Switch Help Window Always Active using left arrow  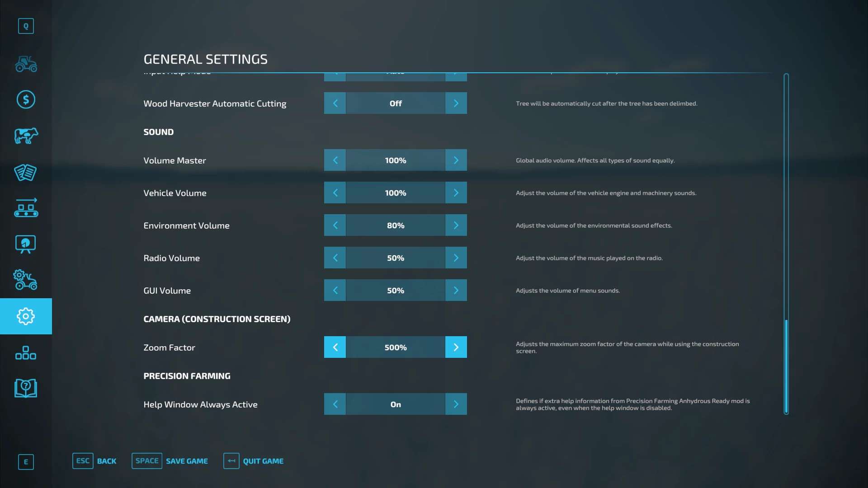(335, 404)
